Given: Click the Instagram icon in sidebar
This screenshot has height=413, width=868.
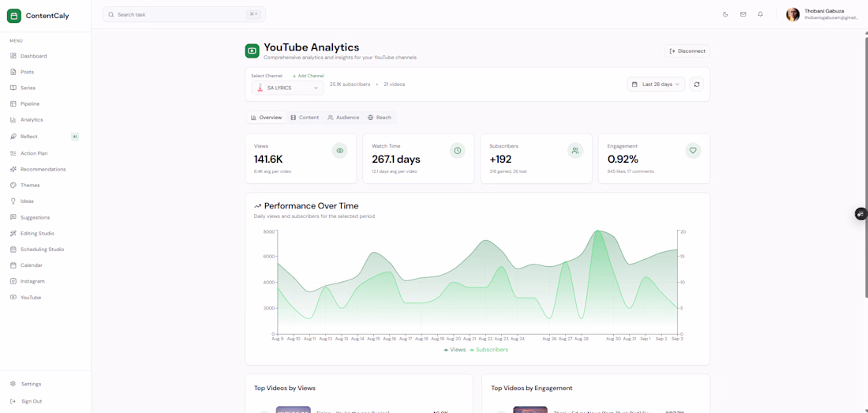Looking at the screenshot, I should (13, 281).
